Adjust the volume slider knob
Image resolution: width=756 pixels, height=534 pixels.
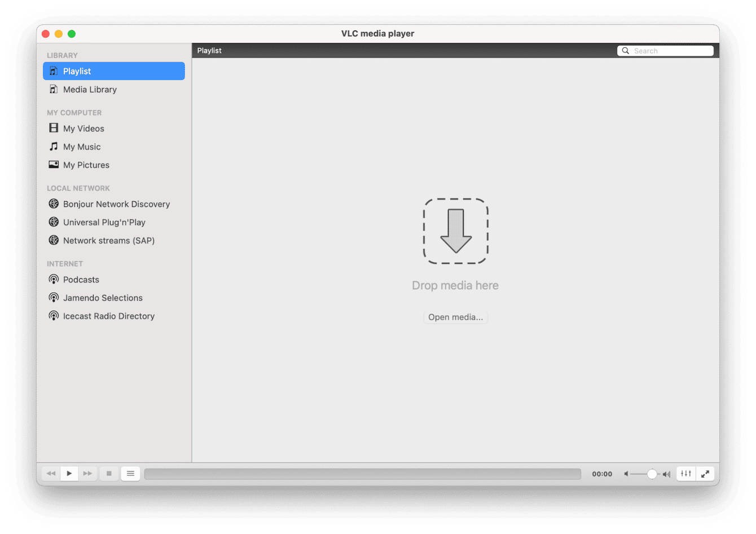652,474
